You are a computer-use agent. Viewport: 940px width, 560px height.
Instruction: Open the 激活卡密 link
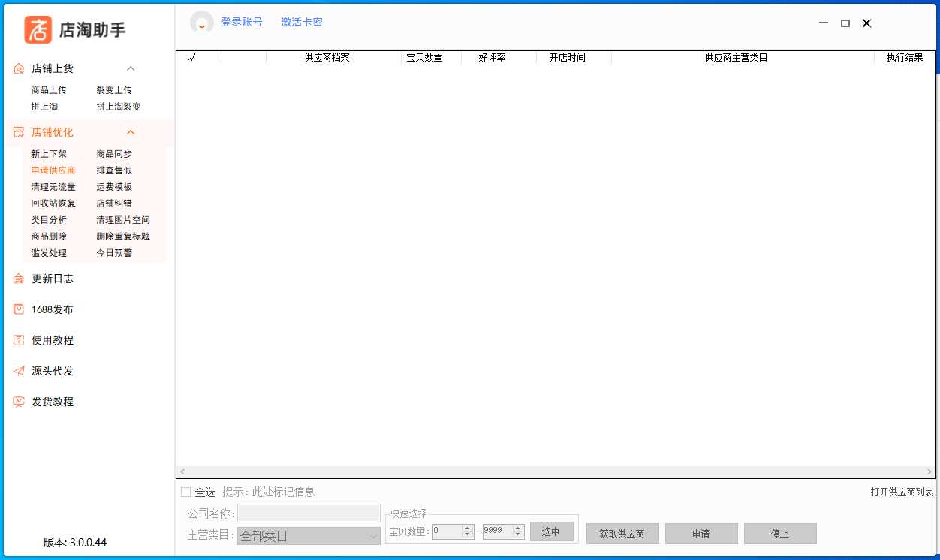coord(301,22)
